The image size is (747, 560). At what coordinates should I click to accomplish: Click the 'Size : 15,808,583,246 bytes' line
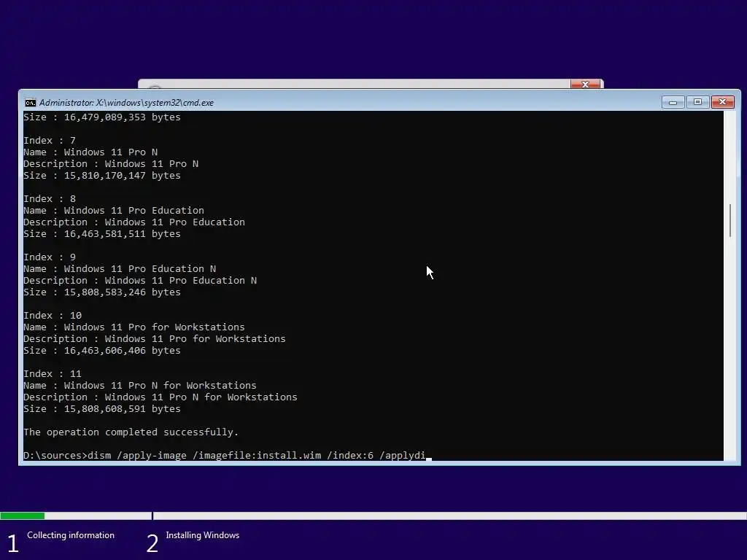pos(102,292)
